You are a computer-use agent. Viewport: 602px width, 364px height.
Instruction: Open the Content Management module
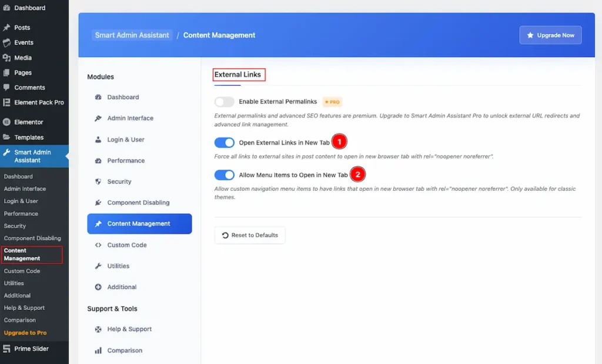pyautogui.click(x=139, y=224)
